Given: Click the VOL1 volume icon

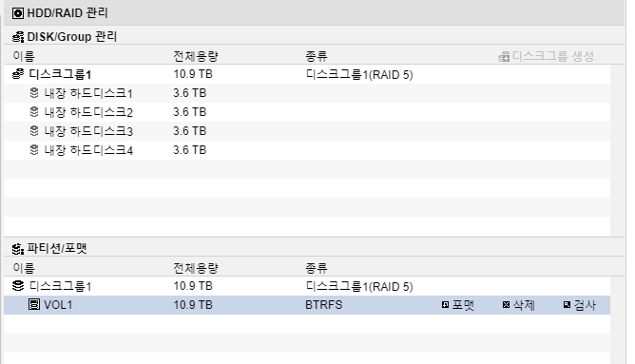Looking at the screenshot, I should [34, 304].
